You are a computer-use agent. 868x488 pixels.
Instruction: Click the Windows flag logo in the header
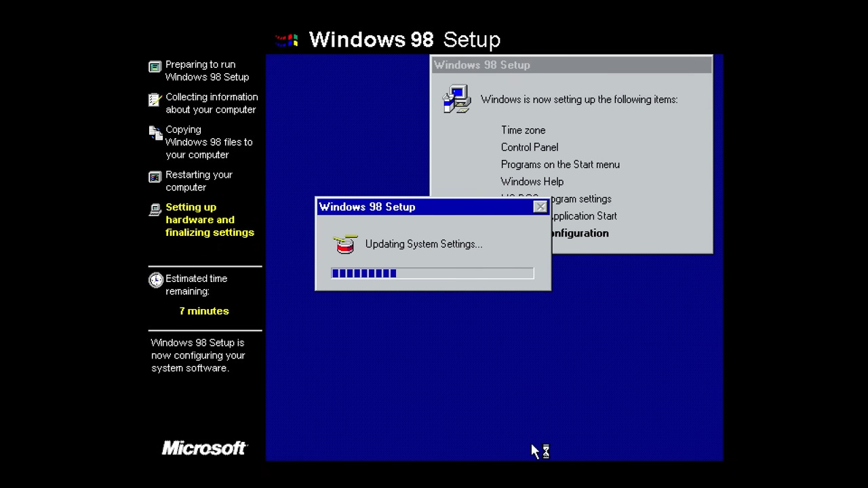[x=288, y=40]
